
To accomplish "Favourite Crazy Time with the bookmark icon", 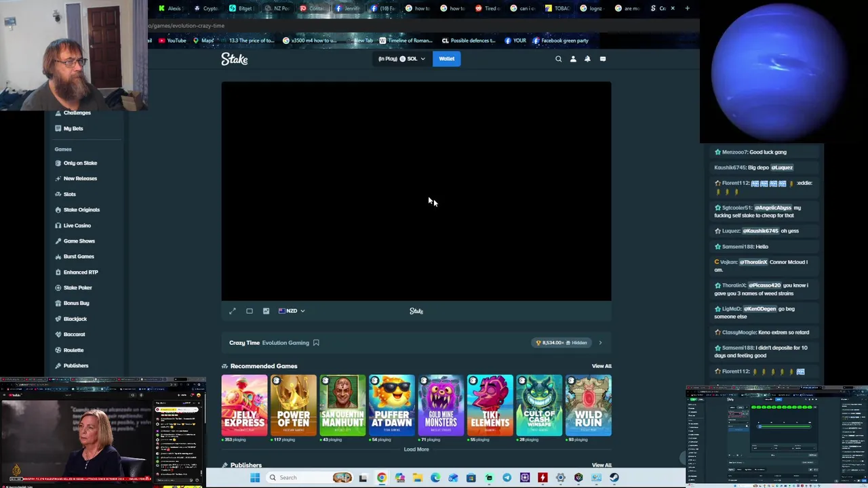I will click(x=316, y=343).
